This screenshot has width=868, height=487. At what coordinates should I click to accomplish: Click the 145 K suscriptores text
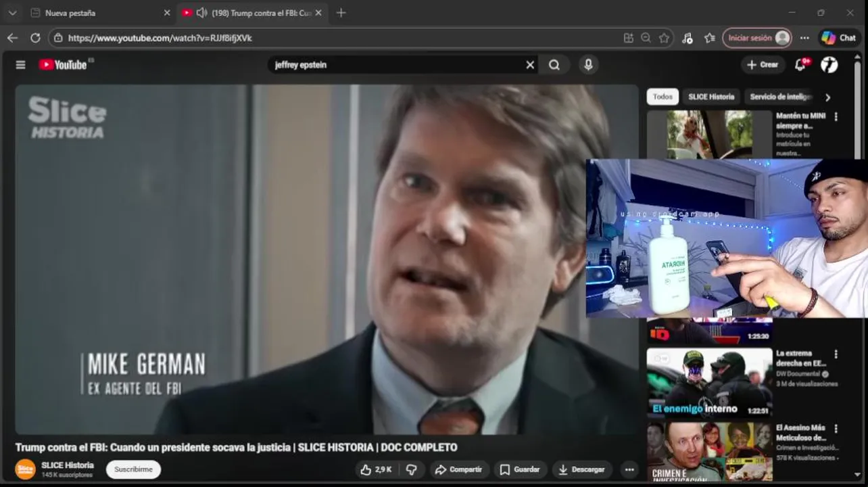pyautogui.click(x=67, y=475)
